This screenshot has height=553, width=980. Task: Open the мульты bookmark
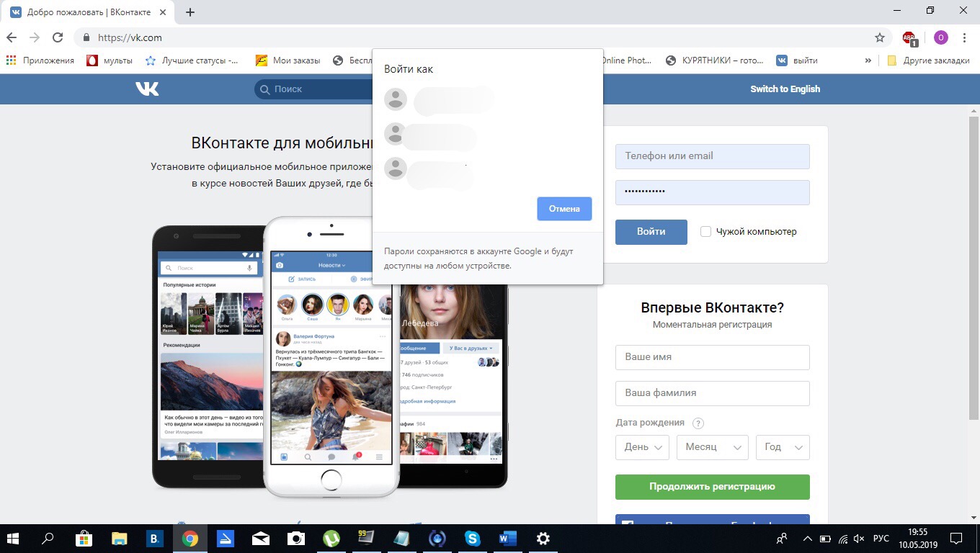pyautogui.click(x=110, y=60)
